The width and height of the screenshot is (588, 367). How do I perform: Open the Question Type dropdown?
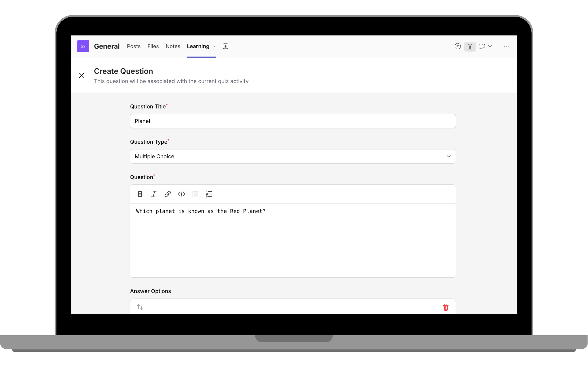coord(293,156)
